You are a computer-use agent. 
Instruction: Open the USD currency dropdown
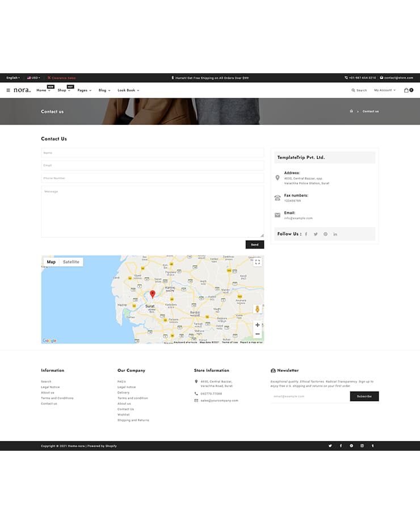coord(34,78)
